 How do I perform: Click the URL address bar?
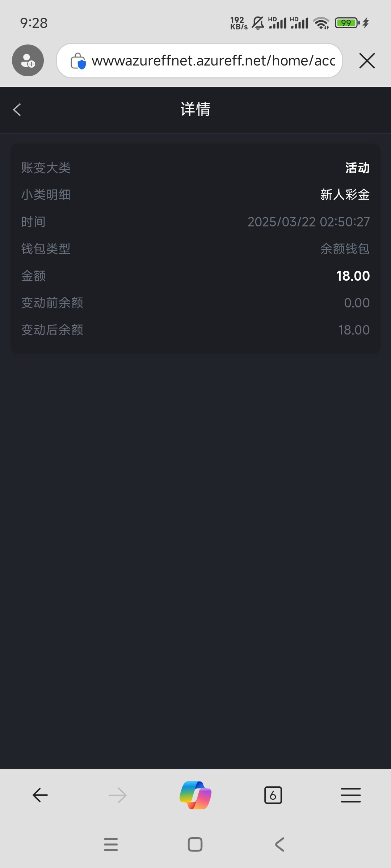coord(213,61)
